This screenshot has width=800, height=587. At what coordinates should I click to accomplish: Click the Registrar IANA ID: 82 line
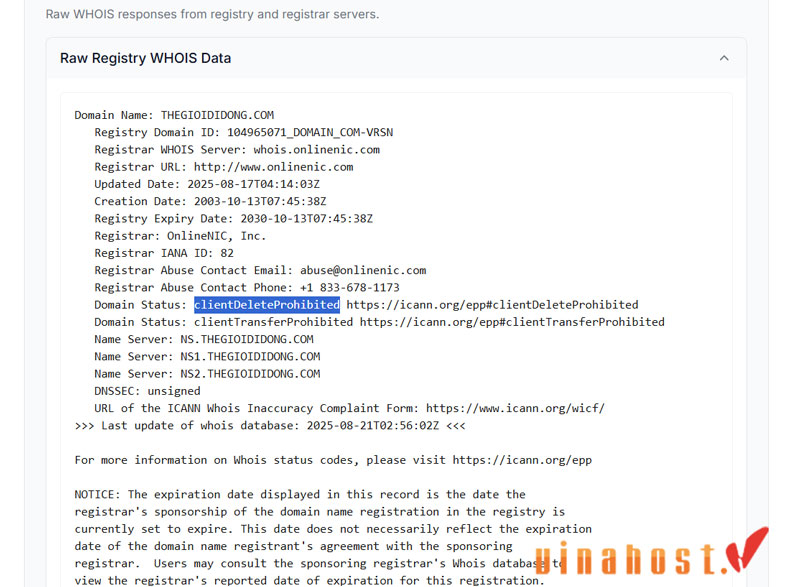[x=164, y=253]
